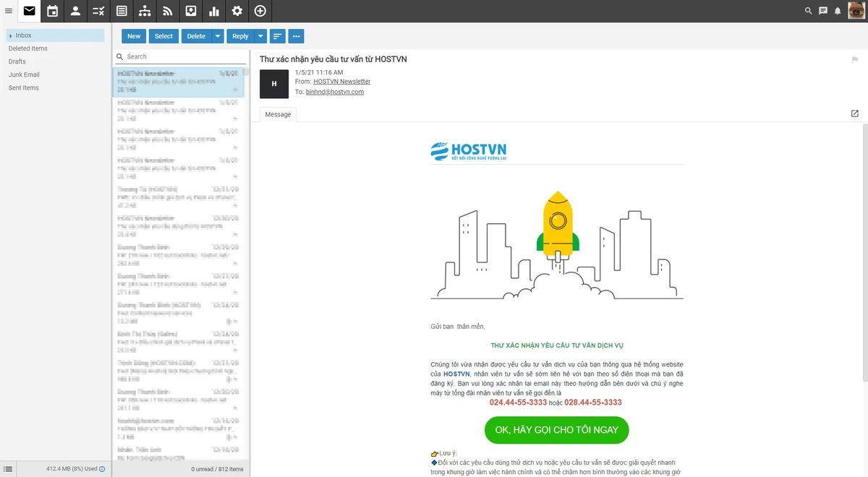Open the sitemap hierarchy icon in top bar

click(x=145, y=11)
